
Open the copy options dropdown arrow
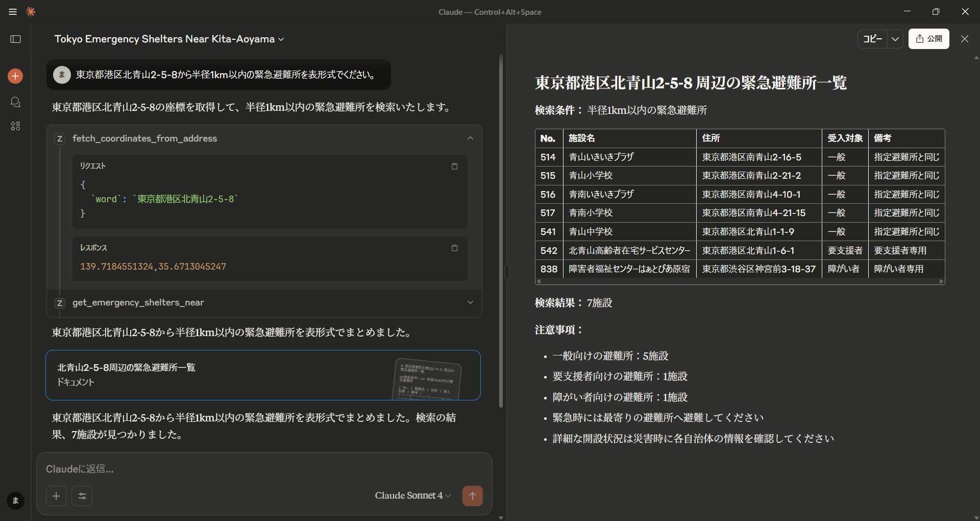click(895, 39)
